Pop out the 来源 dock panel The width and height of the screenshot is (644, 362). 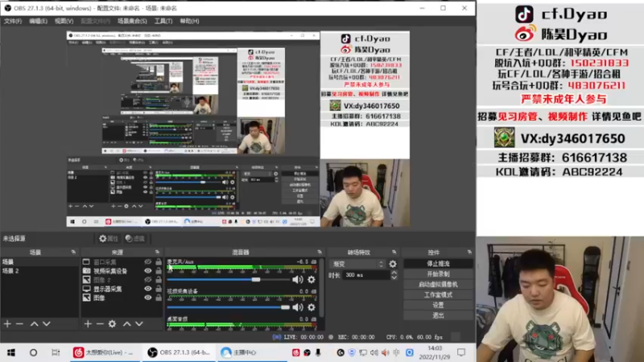pyautogui.click(x=157, y=252)
